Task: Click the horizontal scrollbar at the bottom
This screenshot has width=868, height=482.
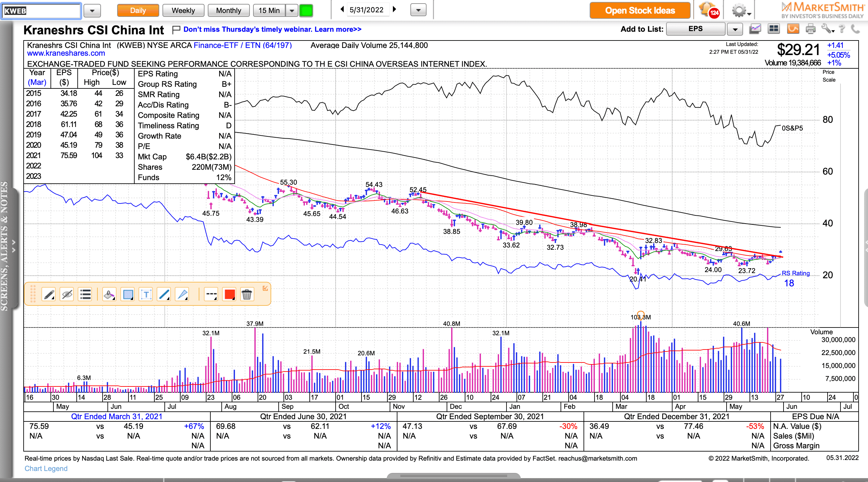Action: point(453,476)
